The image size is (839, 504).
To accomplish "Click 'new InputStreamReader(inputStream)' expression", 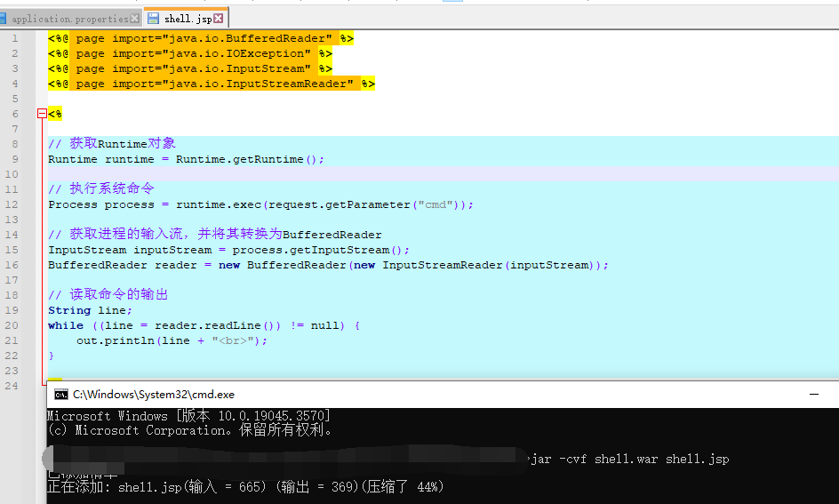I will 476,266.
